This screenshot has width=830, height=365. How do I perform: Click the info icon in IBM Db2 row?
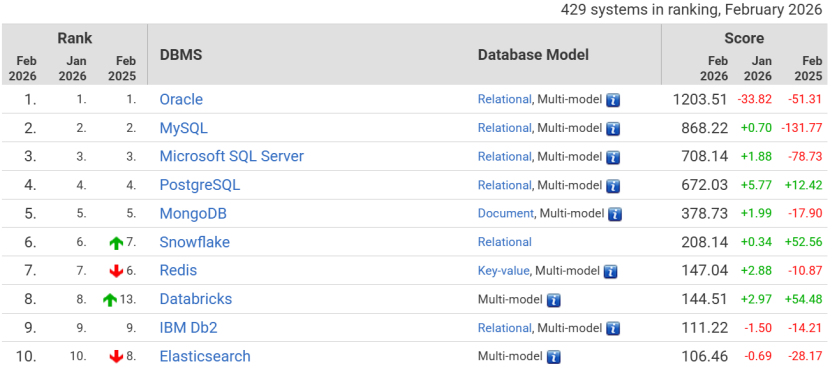[613, 328]
